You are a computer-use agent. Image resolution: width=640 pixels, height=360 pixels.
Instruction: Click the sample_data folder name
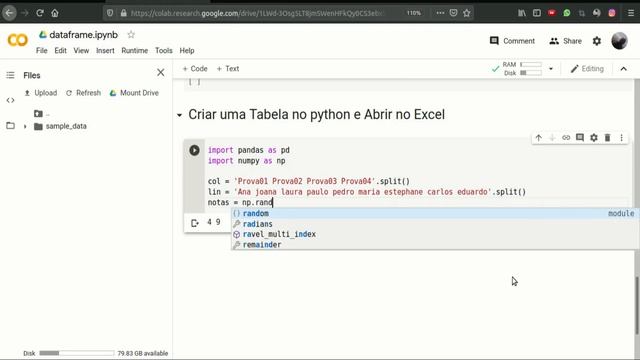tap(66, 127)
